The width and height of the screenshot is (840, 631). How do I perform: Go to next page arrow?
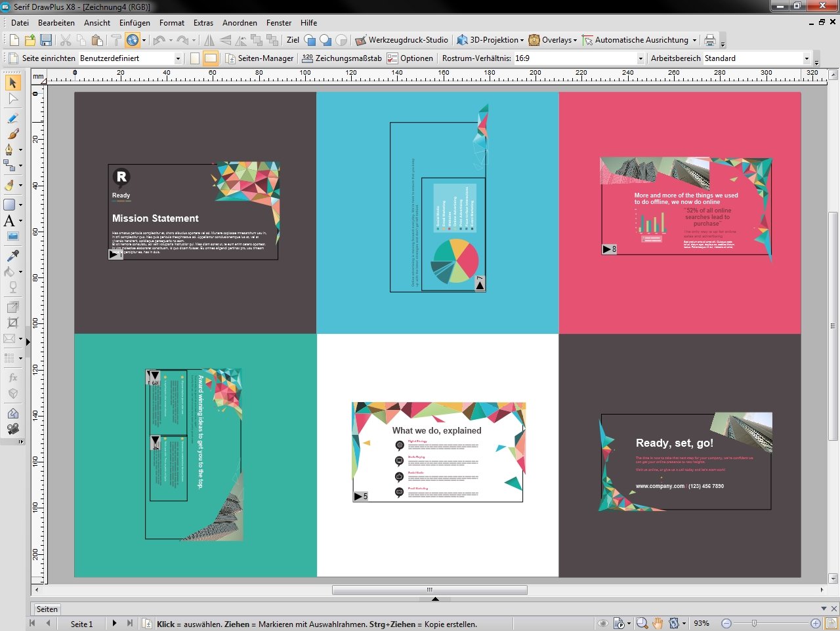point(114,623)
